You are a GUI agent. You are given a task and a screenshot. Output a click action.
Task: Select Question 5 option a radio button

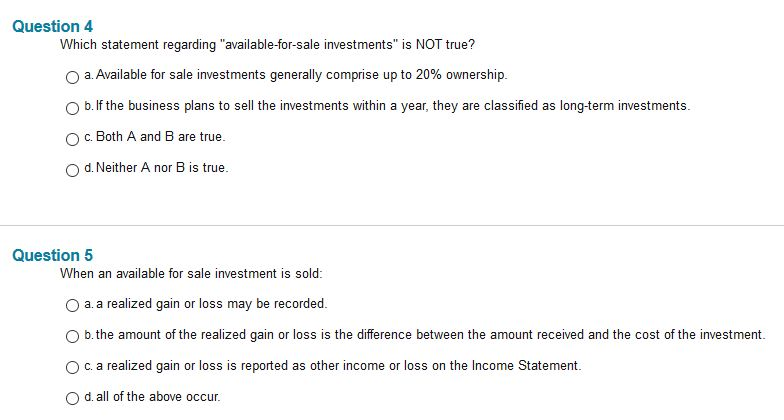pos(72,305)
